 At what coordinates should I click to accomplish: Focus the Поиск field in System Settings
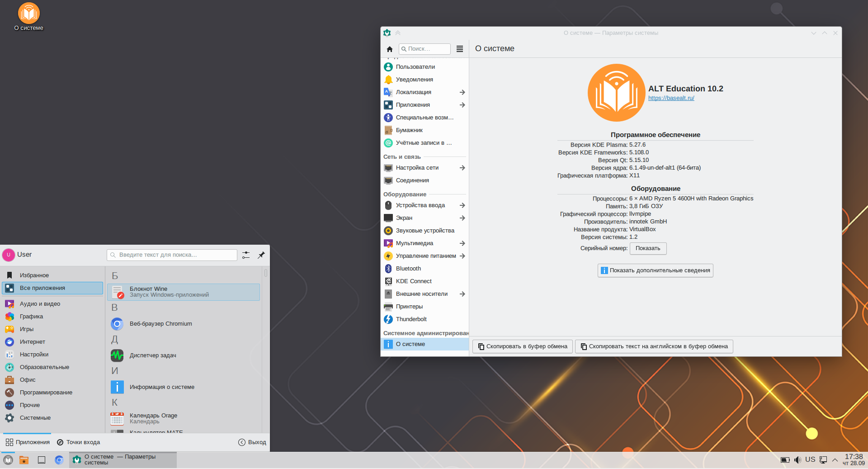[x=425, y=49]
